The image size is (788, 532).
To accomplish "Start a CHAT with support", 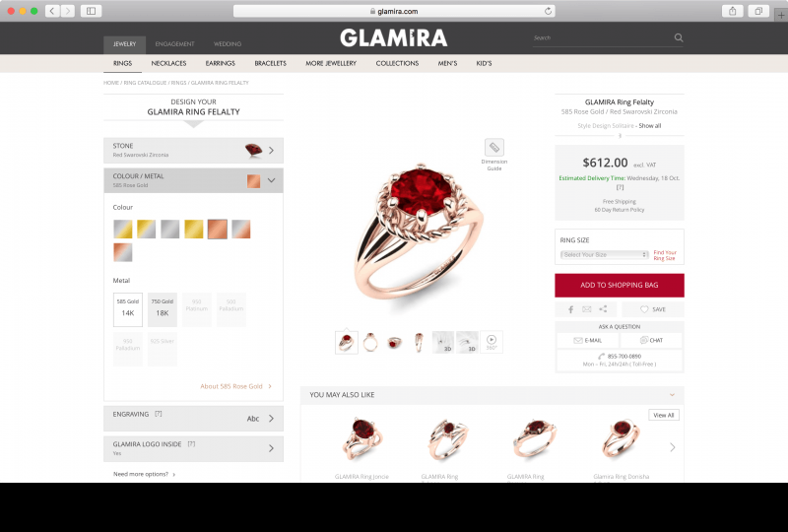I will [651, 341].
